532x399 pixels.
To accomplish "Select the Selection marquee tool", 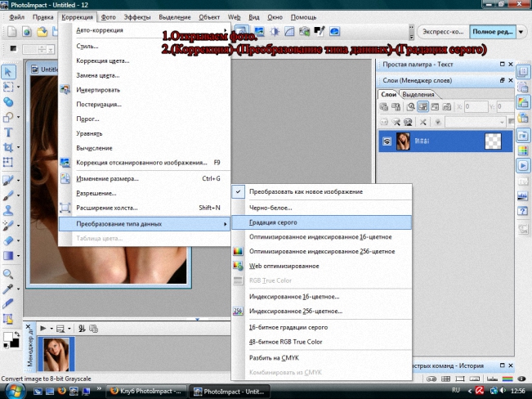I will (8, 87).
